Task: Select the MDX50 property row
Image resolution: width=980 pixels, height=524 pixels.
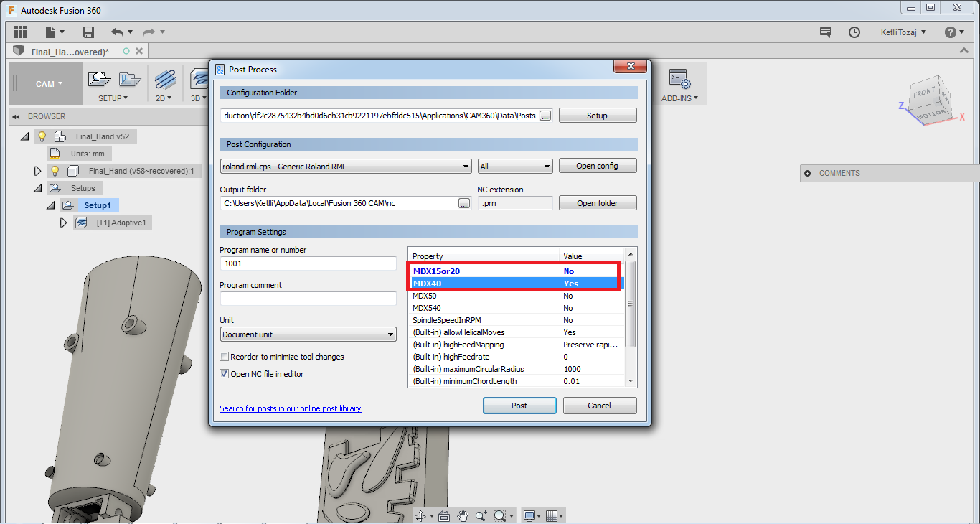Action: pos(517,296)
